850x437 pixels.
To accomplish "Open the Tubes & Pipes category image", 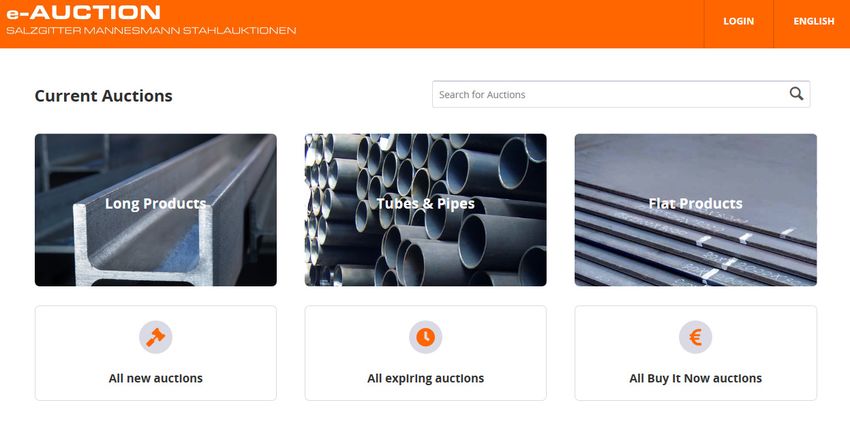I will click(x=426, y=210).
